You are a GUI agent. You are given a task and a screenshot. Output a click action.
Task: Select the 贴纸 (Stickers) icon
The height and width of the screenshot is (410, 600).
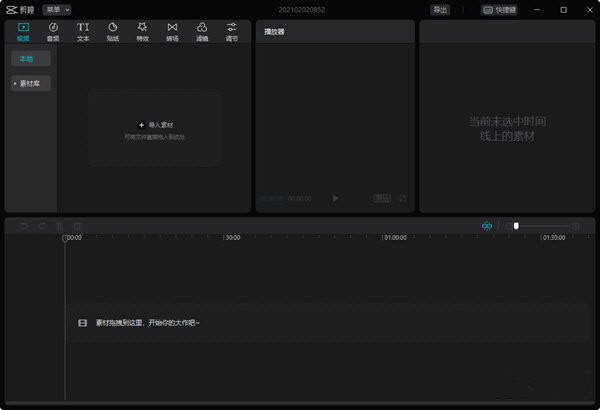[x=113, y=31]
